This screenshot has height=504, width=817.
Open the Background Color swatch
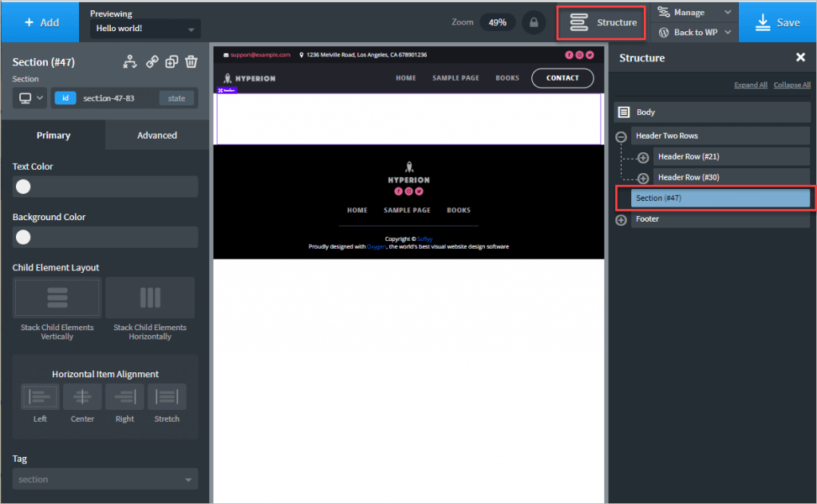(24, 237)
